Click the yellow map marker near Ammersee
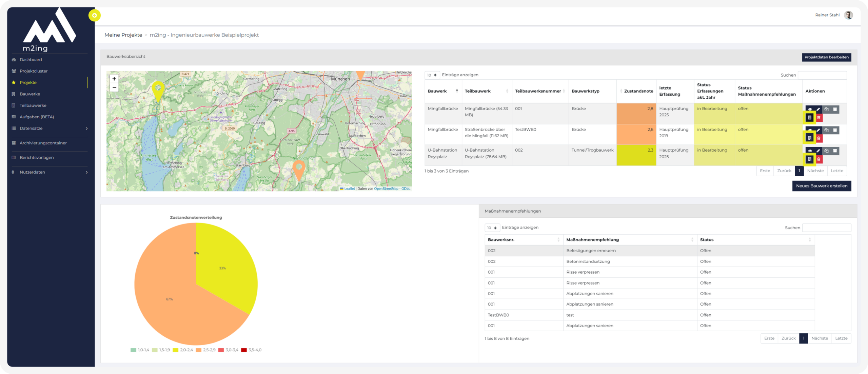This screenshot has height=374, width=868. [158, 90]
